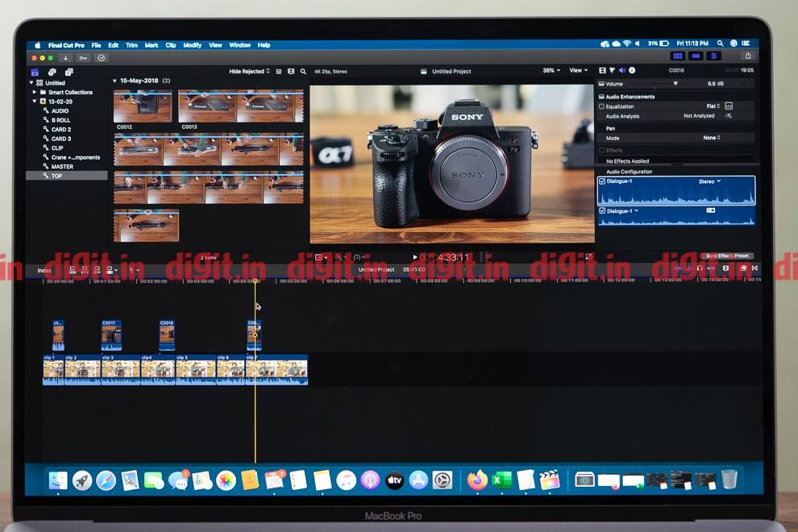Viewport: 798px width, 532px height.
Task: Select the CARD 2 keyword collection
Action: tap(61, 129)
